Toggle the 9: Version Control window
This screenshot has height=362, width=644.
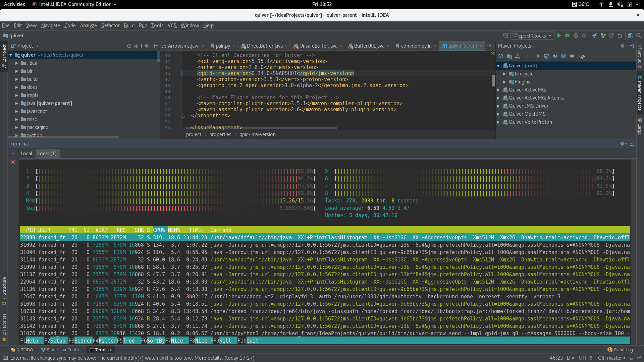click(61, 350)
